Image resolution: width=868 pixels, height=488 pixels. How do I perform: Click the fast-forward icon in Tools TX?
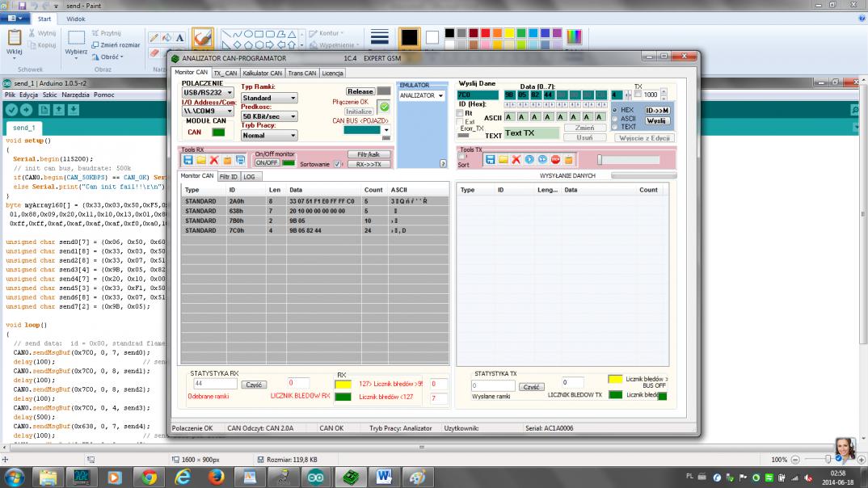[542, 160]
